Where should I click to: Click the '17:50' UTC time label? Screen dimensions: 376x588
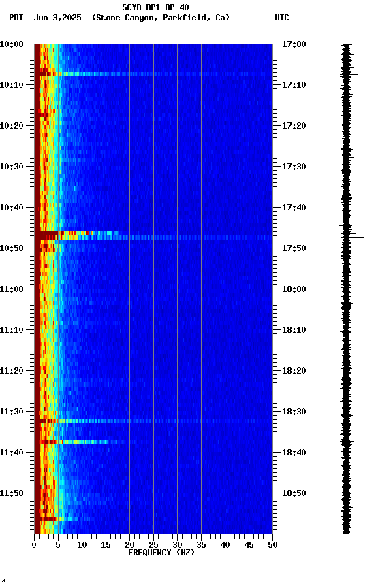pos(294,248)
